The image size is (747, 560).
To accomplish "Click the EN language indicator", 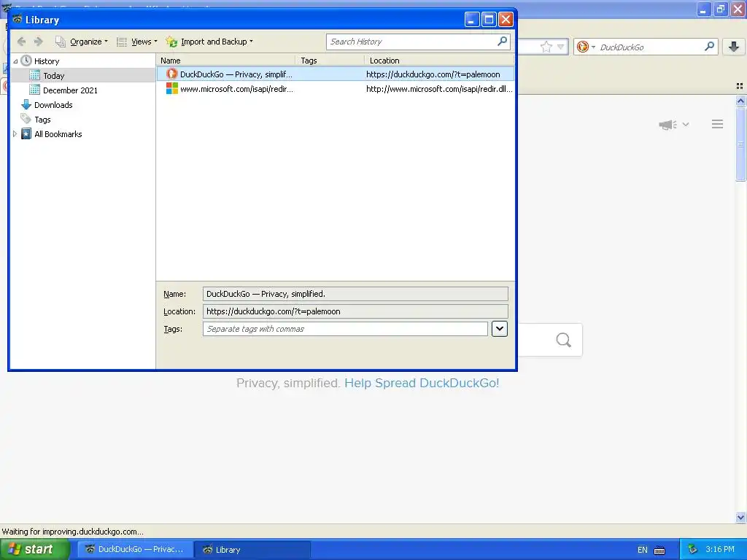I will 643,550.
